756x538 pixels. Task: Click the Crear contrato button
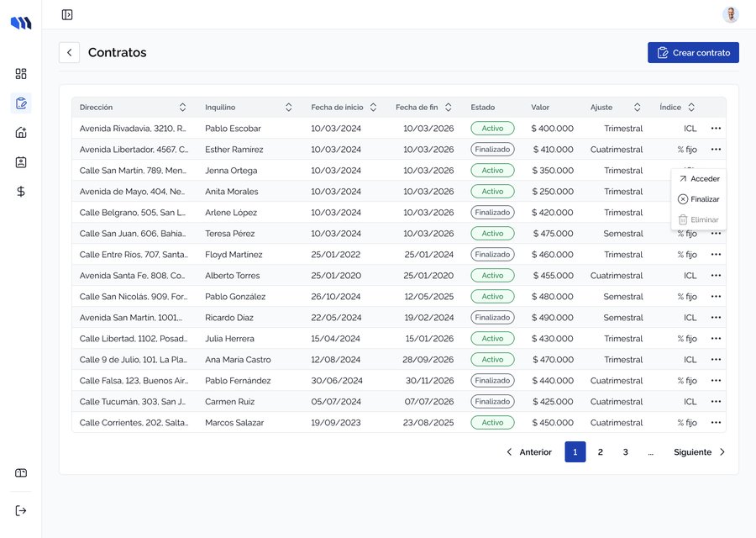[x=693, y=53]
